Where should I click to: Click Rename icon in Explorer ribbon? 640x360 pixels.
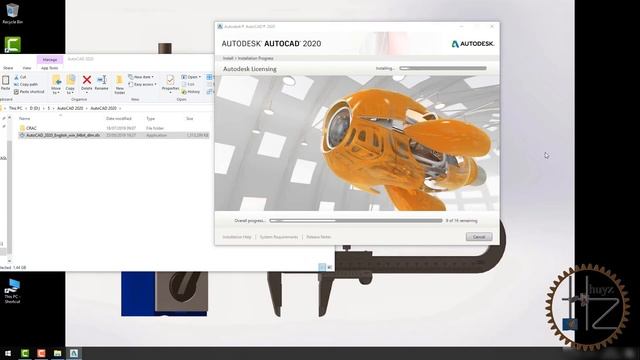(102, 80)
